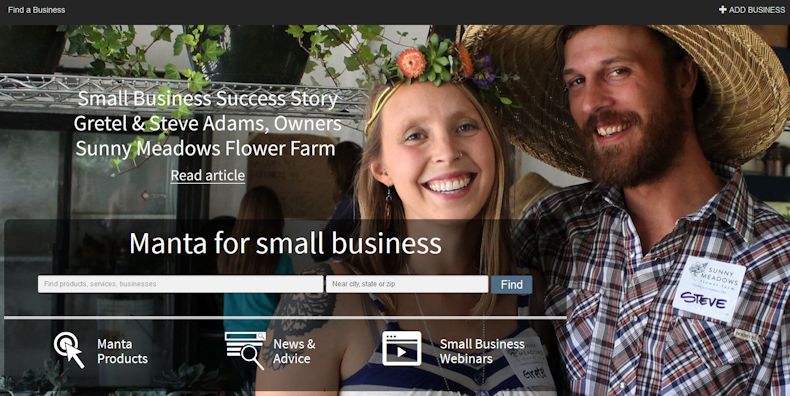The width and height of the screenshot is (790, 396).
Task: Open the Small Business Webinars text label
Action: click(482, 351)
